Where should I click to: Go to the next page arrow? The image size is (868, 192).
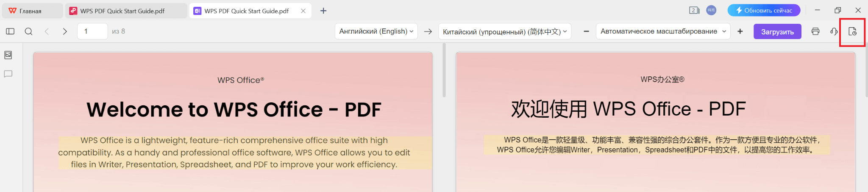(x=65, y=31)
